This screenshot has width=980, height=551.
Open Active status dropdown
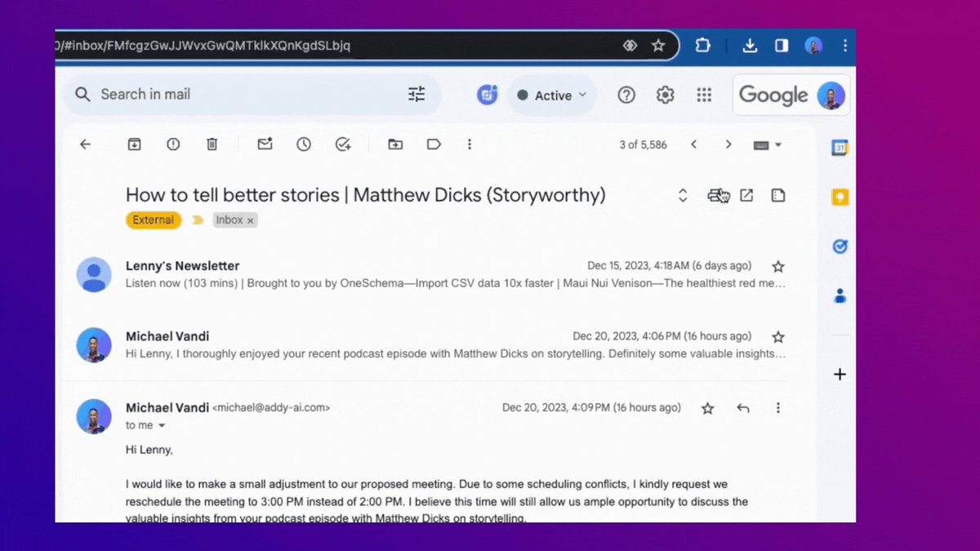pyautogui.click(x=552, y=96)
